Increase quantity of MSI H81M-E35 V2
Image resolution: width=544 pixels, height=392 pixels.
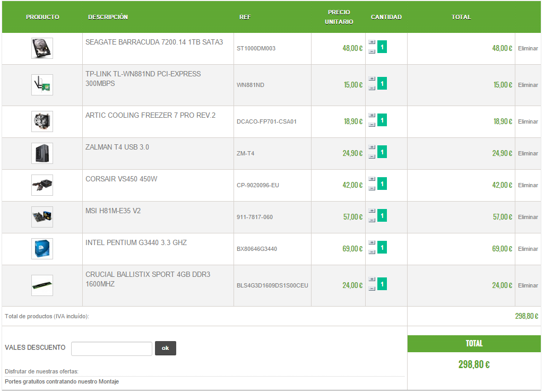pos(372,211)
